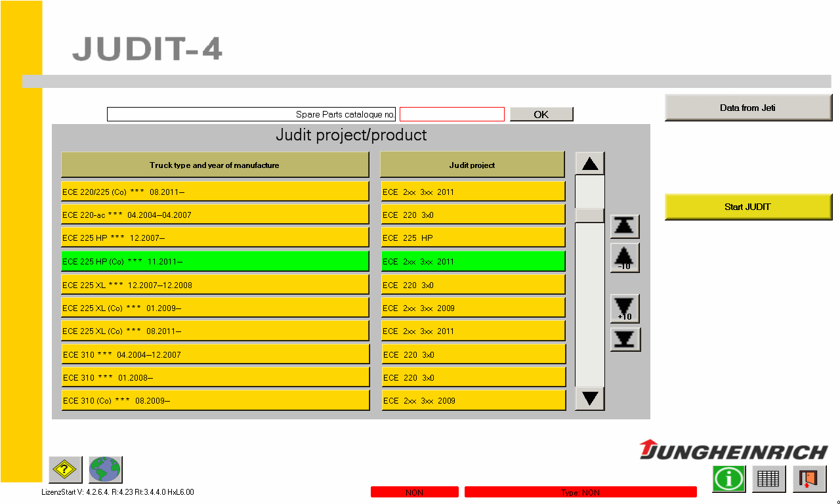The height and width of the screenshot is (504, 840).
Task: Click the Judit project column header
Action: (472, 165)
